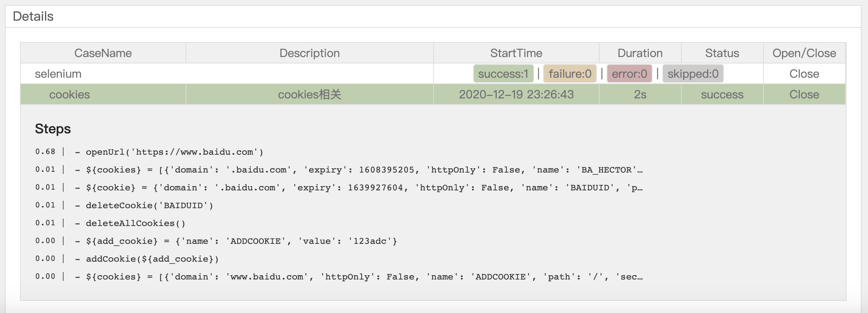Click the openUrl baidu step line
Viewport: 868px width, 313px height.
pyautogui.click(x=174, y=152)
